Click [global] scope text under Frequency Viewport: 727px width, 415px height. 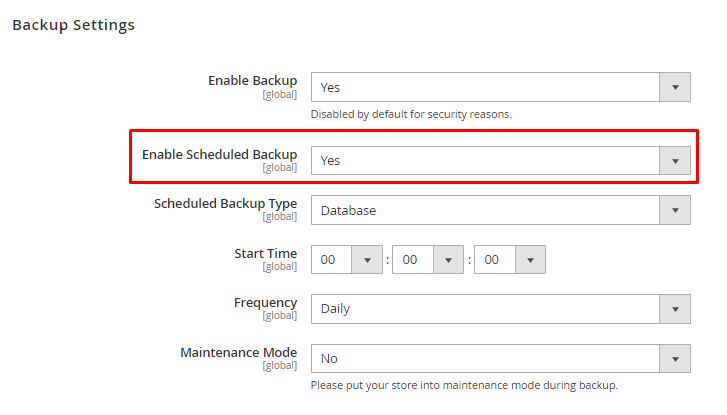coord(279,316)
